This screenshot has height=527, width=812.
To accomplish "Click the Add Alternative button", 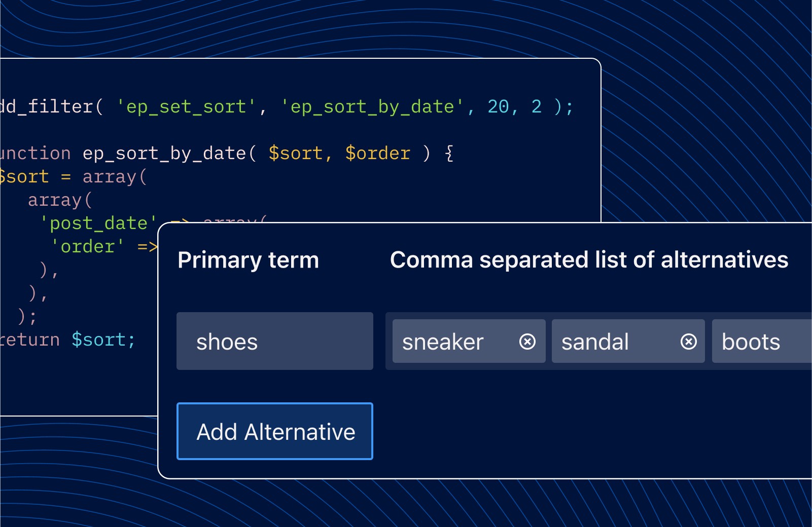I will [274, 431].
